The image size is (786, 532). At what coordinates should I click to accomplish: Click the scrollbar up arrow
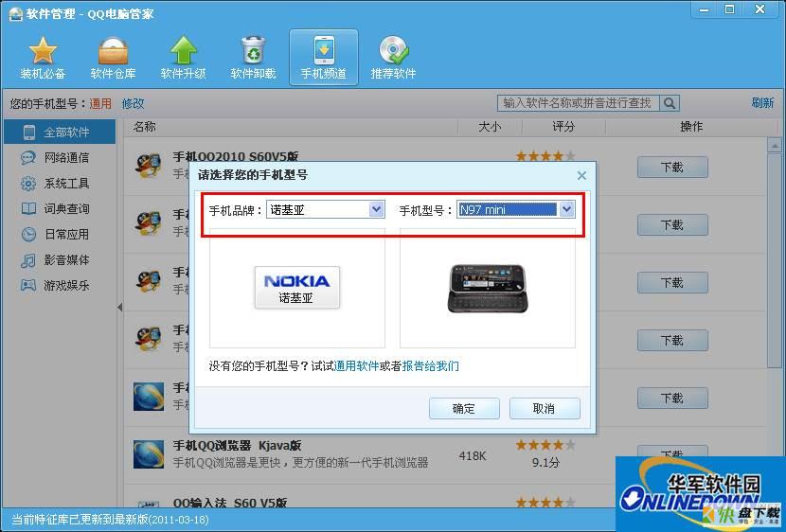pyautogui.click(x=774, y=146)
